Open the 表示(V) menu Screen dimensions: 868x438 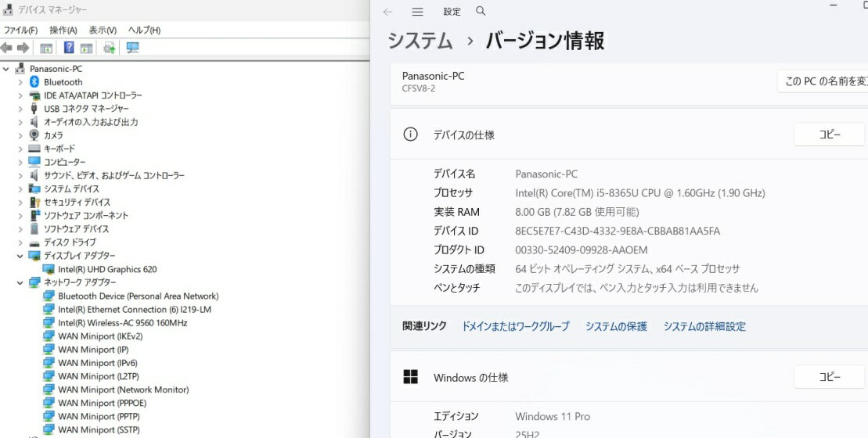click(103, 30)
